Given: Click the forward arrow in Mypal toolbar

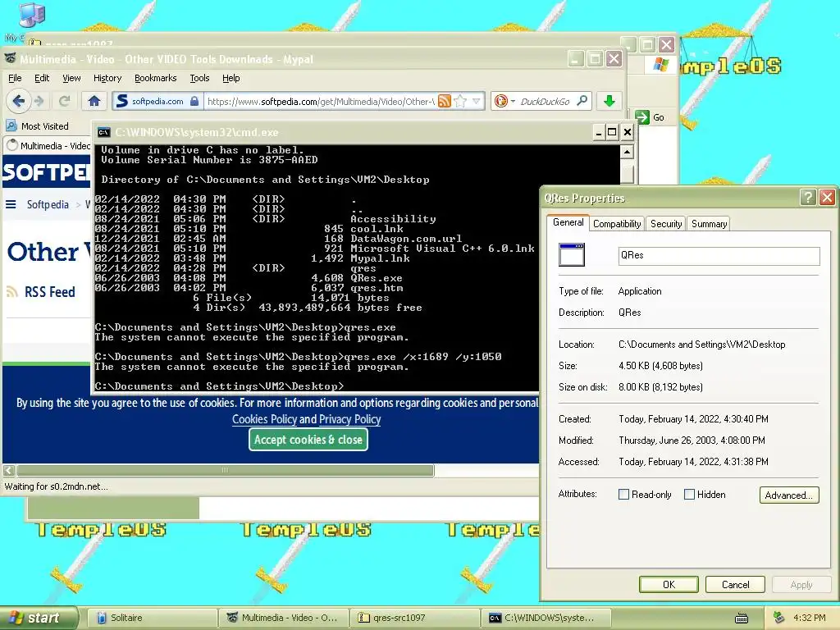Looking at the screenshot, I should click(x=39, y=101).
